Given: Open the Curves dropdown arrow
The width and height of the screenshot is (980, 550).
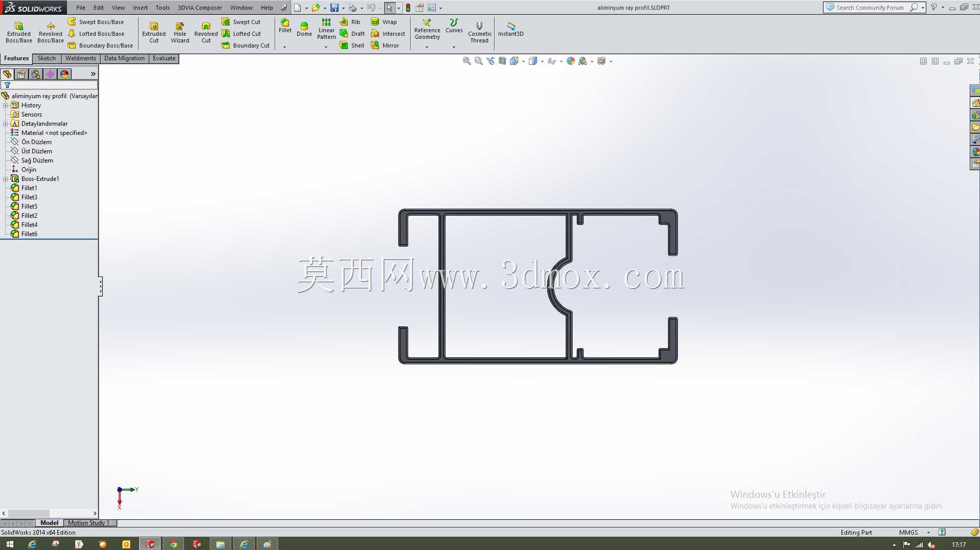Looking at the screenshot, I should point(454,47).
